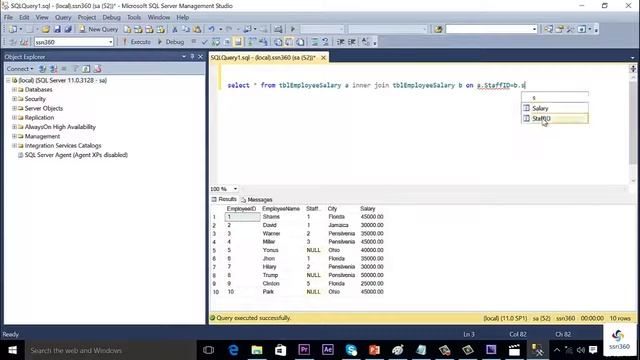The image size is (640, 360).
Task: Select SQL Server Agent tree item
Action: (76, 155)
